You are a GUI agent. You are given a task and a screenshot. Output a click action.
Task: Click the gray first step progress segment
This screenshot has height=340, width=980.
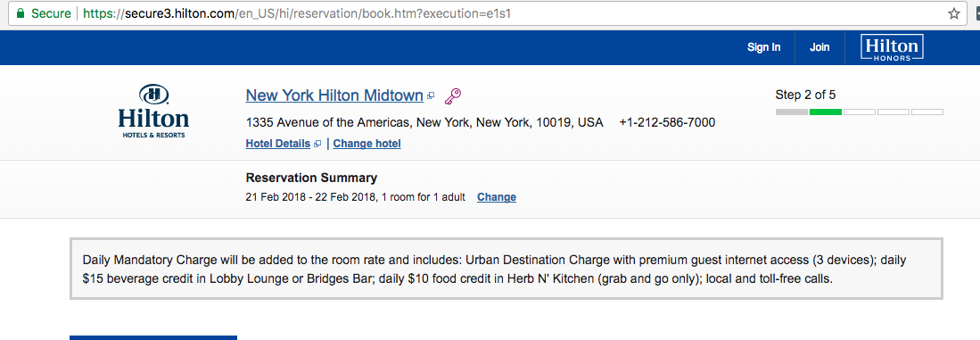(x=792, y=112)
